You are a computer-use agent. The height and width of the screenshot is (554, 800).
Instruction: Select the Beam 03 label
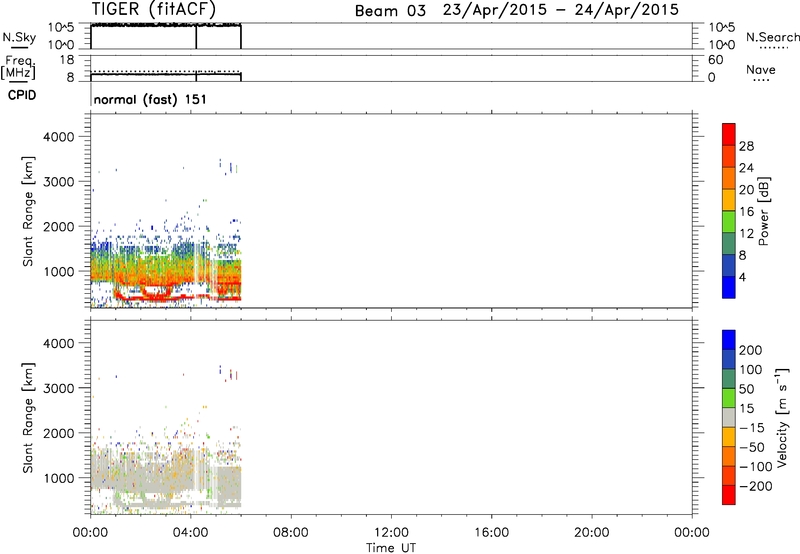click(x=390, y=11)
